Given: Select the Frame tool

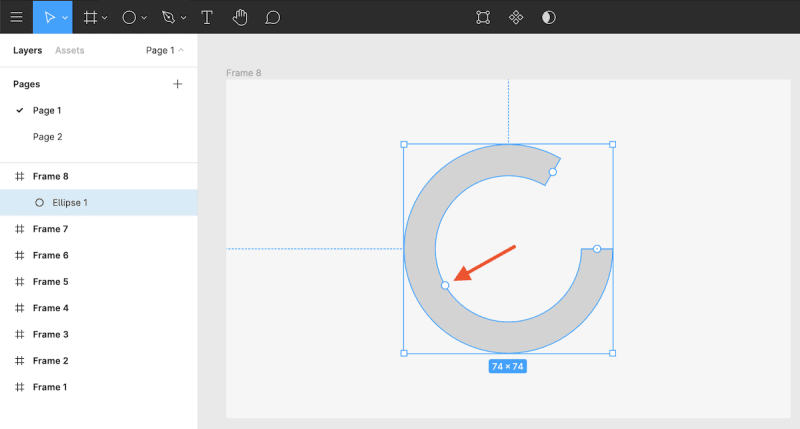Looking at the screenshot, I should tap(90, 17).
